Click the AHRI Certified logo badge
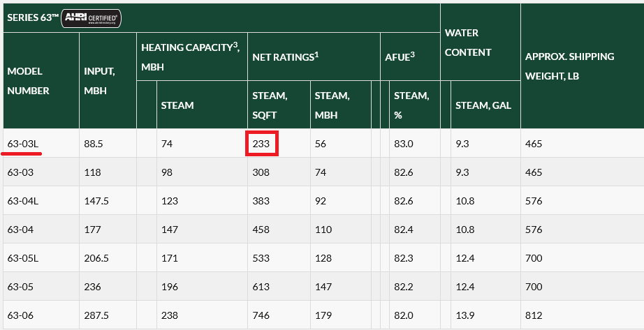This screenshot has width=644, height=330. pyautogui.click(x=92, y=18)
